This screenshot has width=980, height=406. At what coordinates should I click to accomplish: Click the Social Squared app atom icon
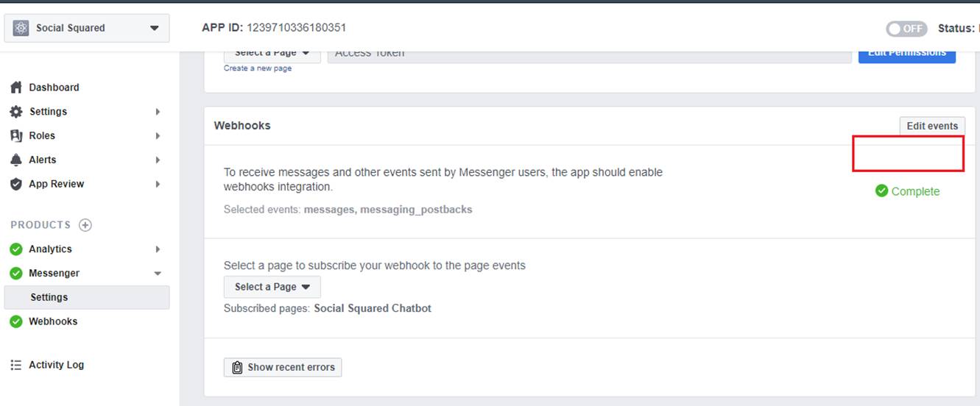(21, 28)
